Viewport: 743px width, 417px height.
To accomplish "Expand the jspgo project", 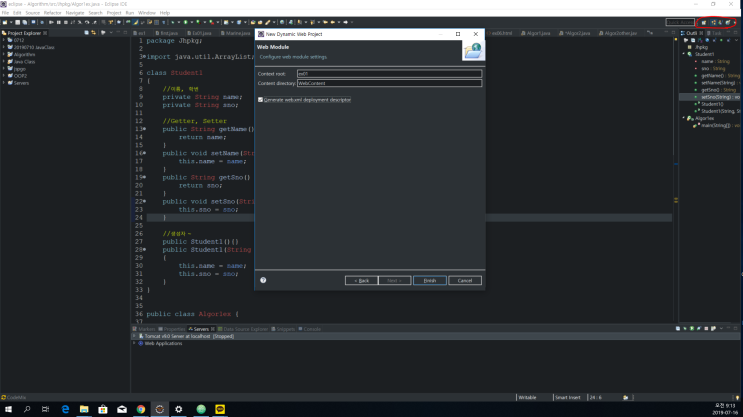I will click(4, 69).
